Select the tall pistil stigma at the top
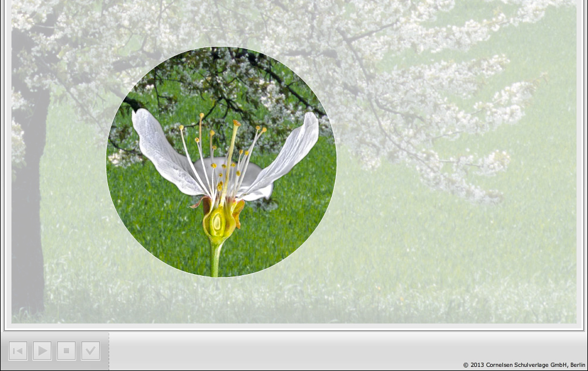The height and width of the screenshot is (371, 588). [237, 124]
